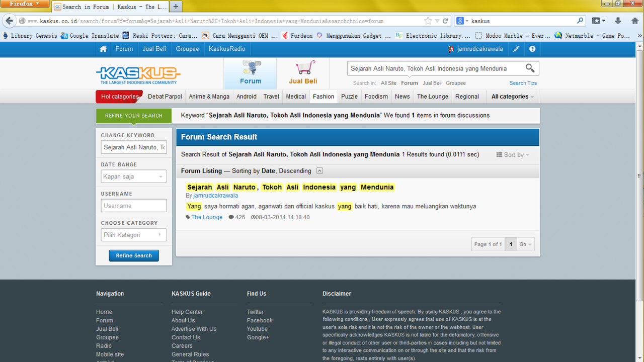Collapse the Forum Listing section toggle
The width and height of the screenshot is (644, 362).
click(319, 171)
